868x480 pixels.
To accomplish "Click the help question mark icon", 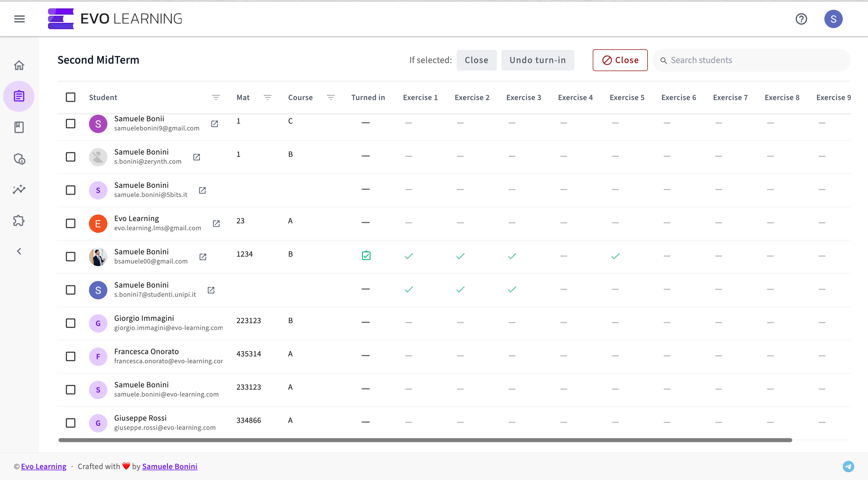I will [801, 19].
